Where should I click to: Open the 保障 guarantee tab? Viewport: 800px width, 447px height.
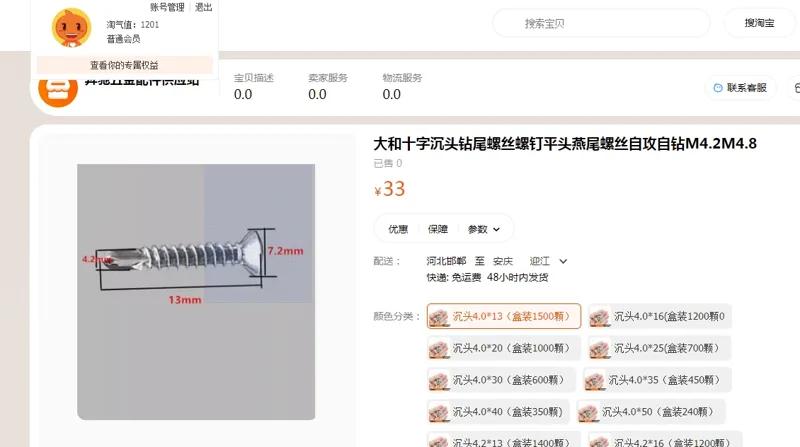point(438,229)
